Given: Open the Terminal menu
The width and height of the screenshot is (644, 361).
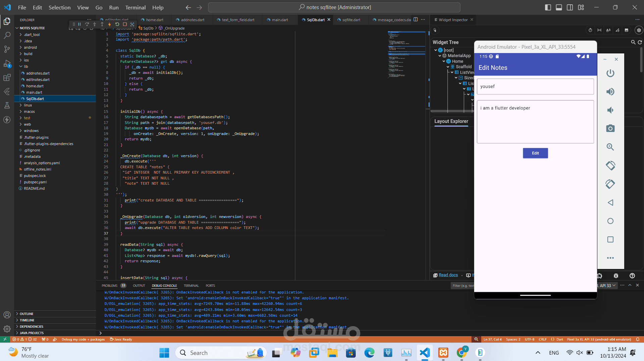Looking at the screenshot, I should 135,7.
